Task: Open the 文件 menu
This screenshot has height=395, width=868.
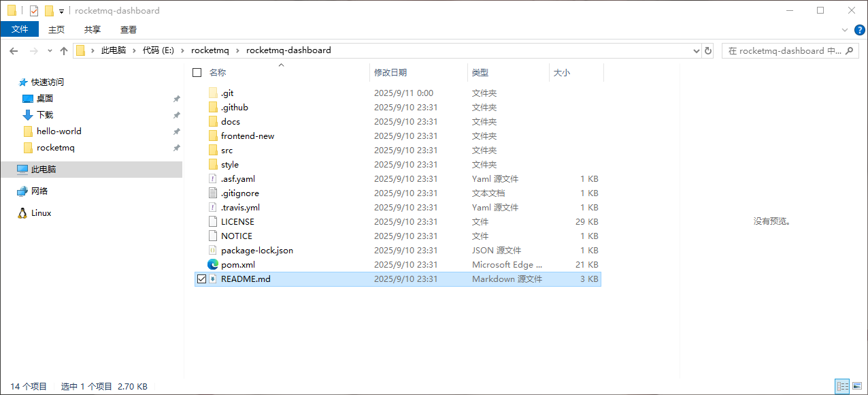Action: pos(20,29)
